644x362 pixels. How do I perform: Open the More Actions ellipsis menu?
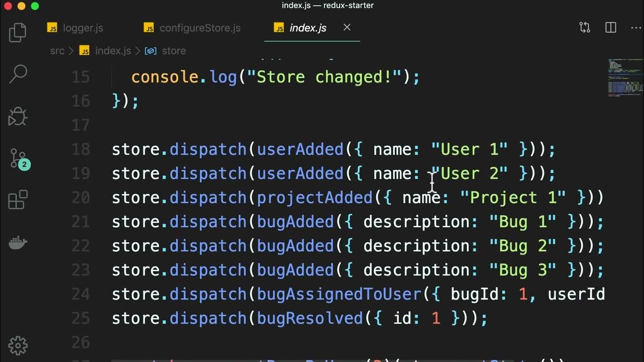(x=636, y=28)
